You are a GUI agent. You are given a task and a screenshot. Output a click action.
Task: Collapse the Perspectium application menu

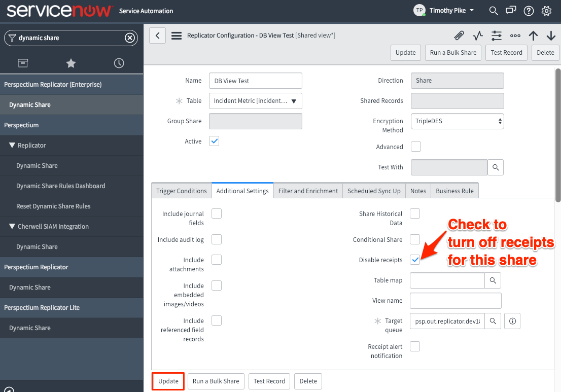72,125
